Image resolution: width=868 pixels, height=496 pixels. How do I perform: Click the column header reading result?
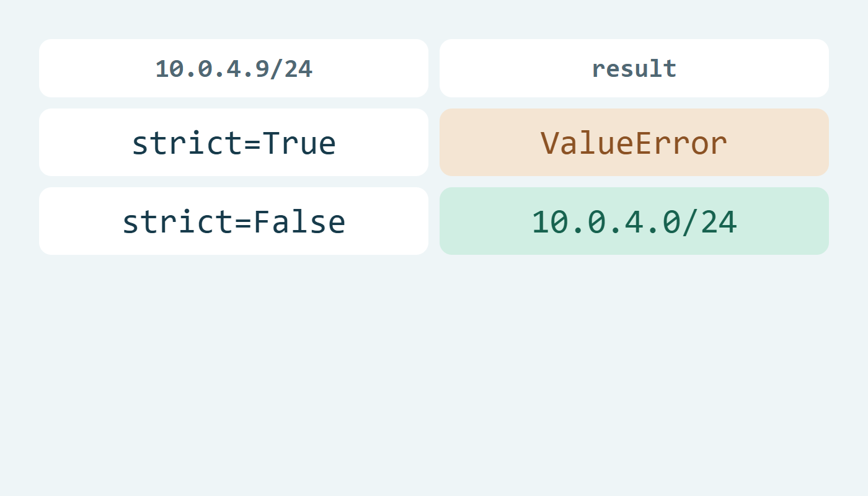click(634, 68)
